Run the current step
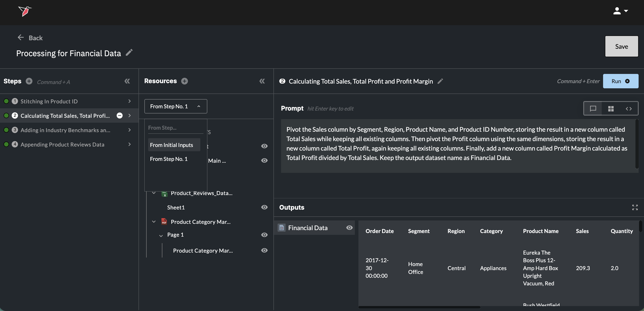The image size is (644, 311). tap(620, 81)
